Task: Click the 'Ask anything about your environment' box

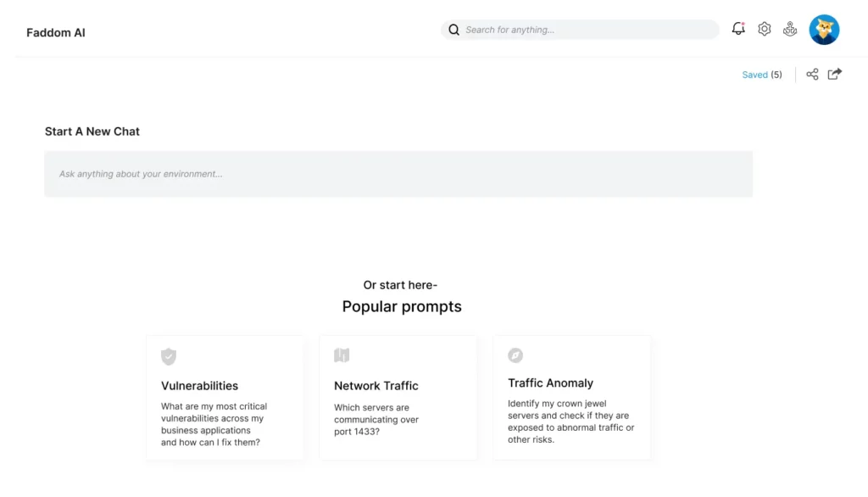Action: click(x=398, y=174)
